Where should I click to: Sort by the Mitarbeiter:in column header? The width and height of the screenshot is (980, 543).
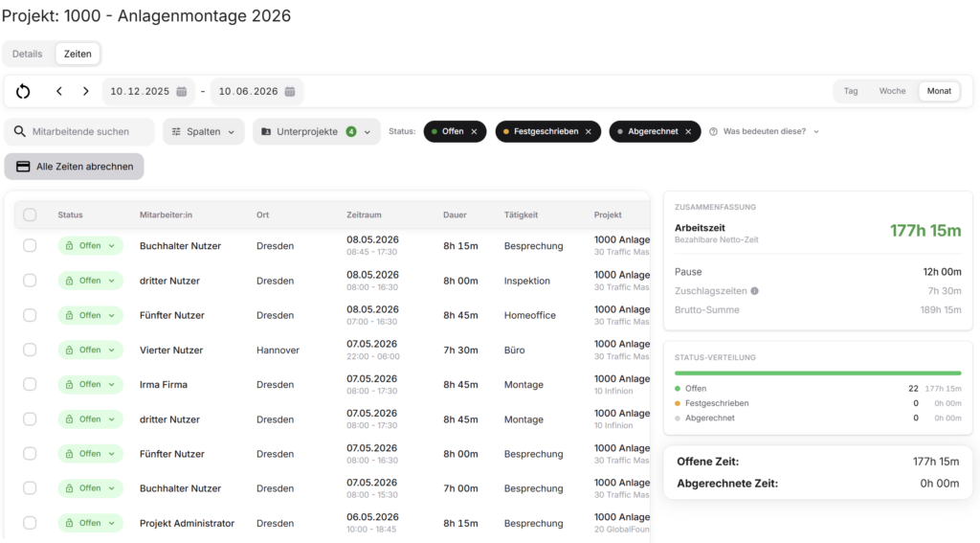[x=166, y=215]
